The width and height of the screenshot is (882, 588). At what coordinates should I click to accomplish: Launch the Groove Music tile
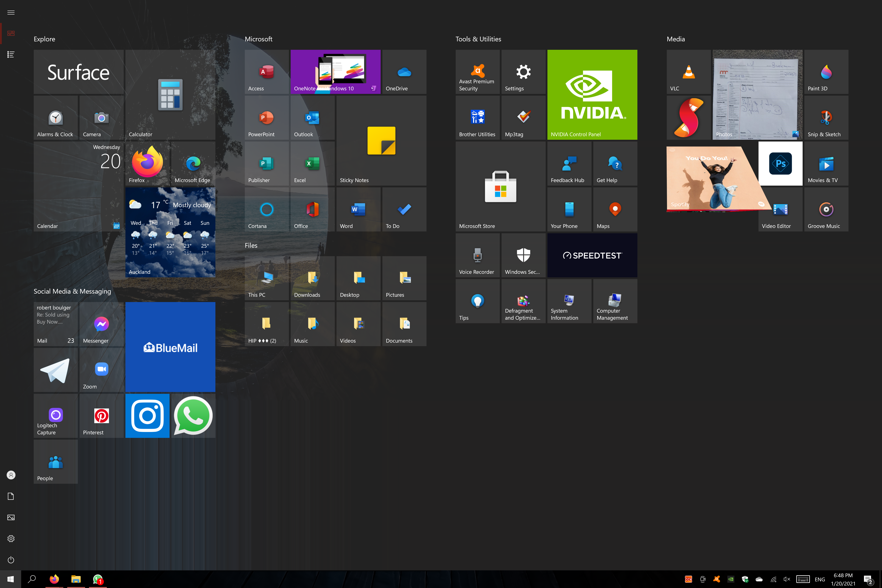point(826,209)
